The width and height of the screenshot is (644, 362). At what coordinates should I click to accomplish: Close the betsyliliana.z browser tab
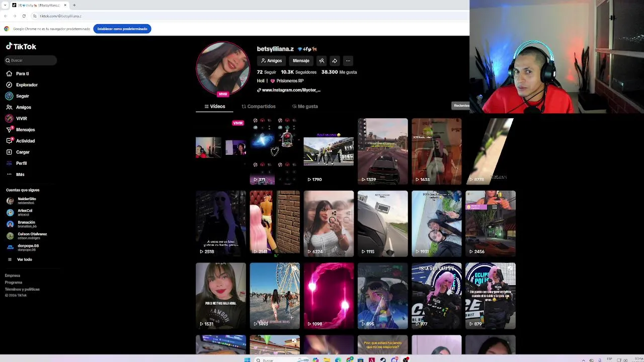click(65, 5)
